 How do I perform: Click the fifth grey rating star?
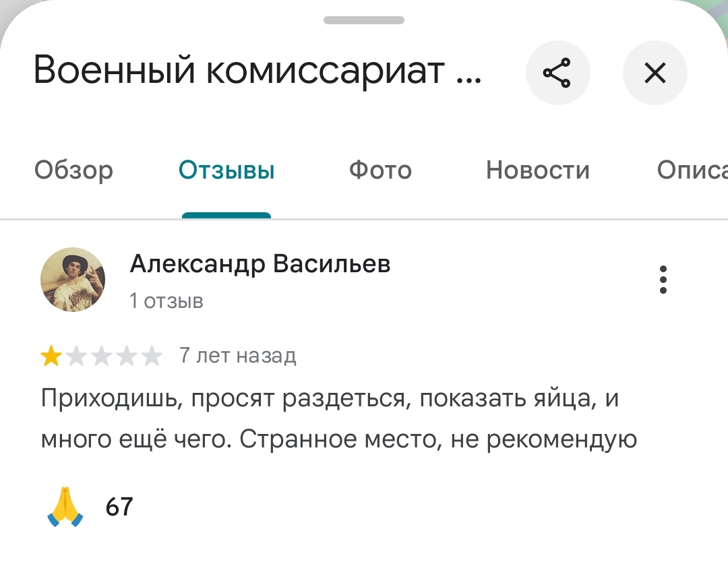pos(152,356)
